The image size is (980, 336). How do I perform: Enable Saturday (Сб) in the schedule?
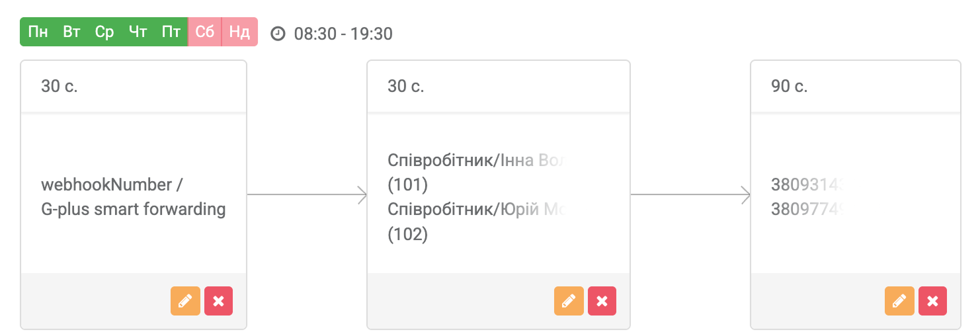pos(205,32)
